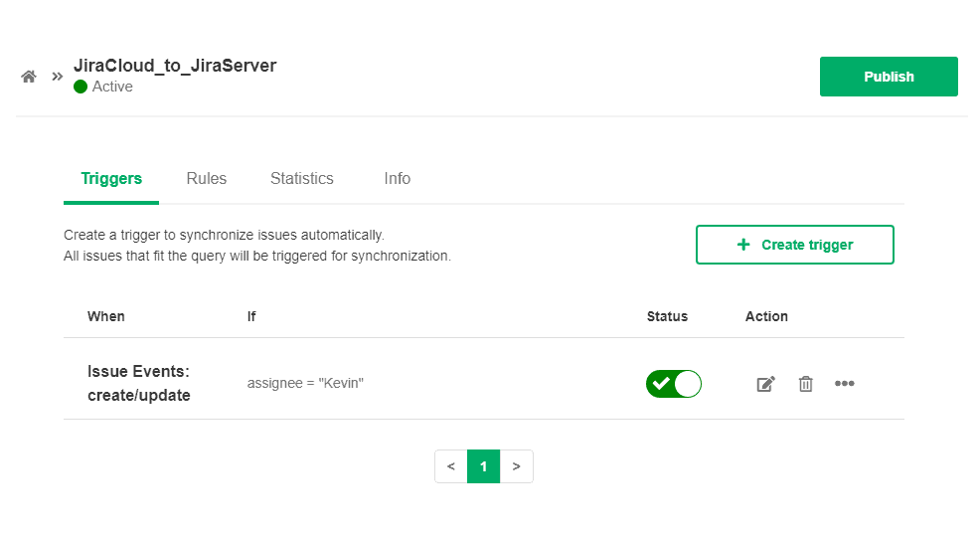Click the JiraCloud_to_JiraServer connection name
Screen dimensions: 980x538
[175, 66]
